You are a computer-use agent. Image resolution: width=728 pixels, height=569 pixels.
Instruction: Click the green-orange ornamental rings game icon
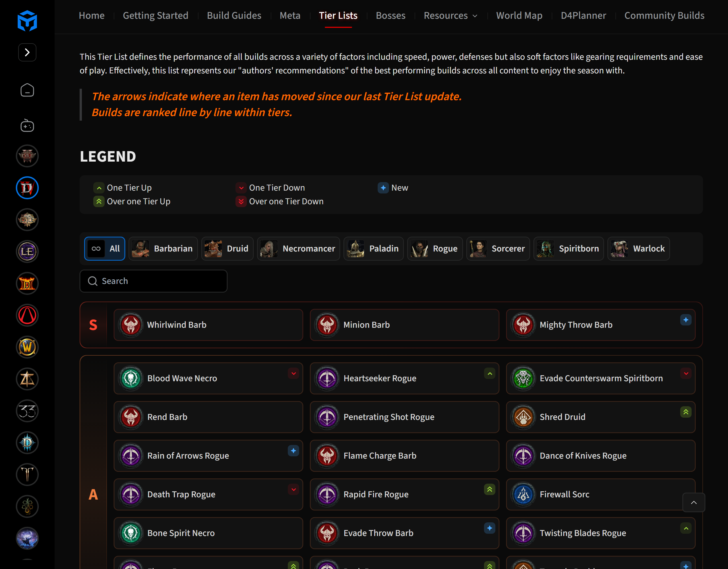coord(27,507)
